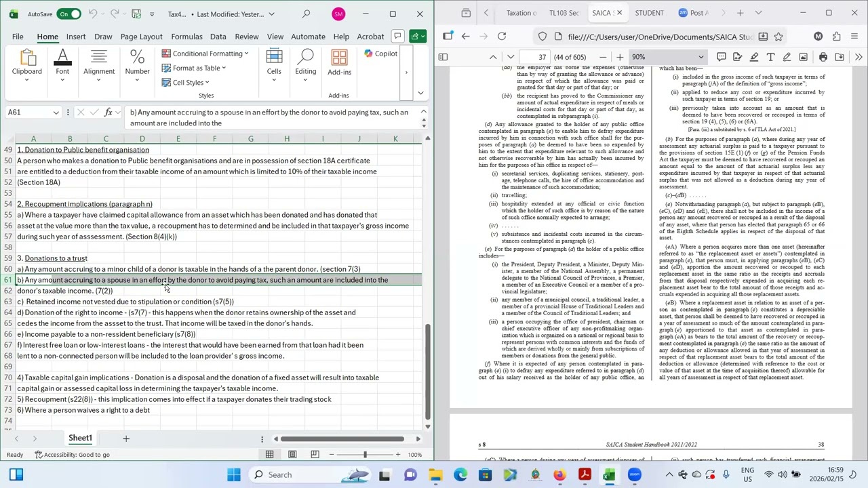Click the save/sync icon in Excel quick access
The image size is (868, 488).
pos(136,14)
